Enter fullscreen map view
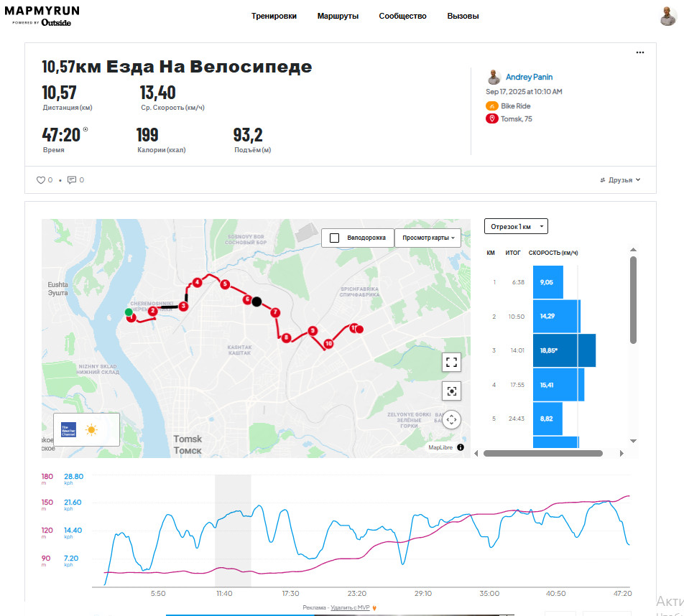The height and width of the screenshot is (616, 684). (x=451, y=363)
